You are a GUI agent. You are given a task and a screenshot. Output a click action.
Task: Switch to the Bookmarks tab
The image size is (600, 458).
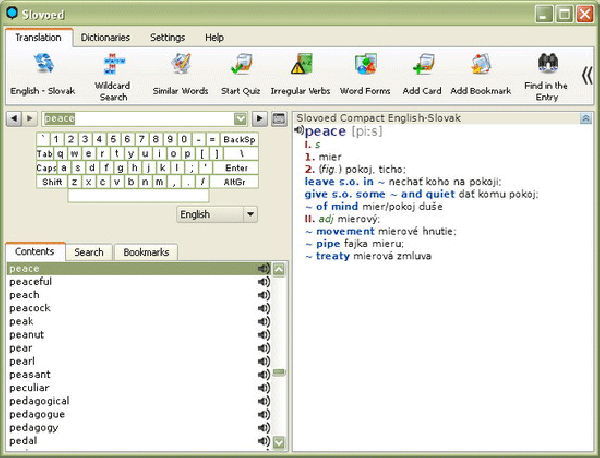145,252
